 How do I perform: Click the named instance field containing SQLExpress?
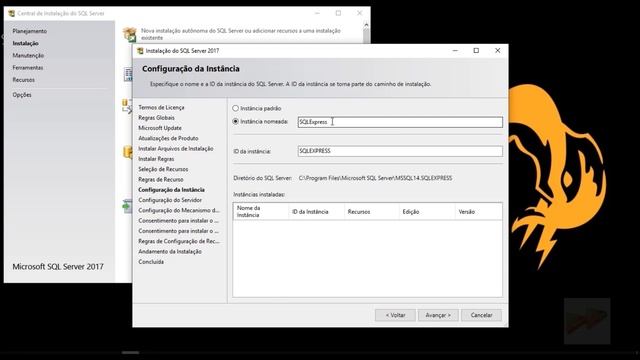coord(400,122)
